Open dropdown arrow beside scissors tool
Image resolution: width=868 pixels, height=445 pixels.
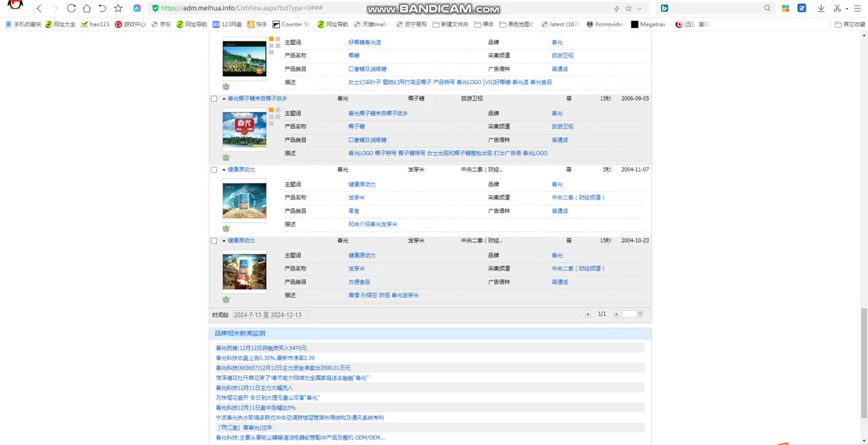click(846, 8)
